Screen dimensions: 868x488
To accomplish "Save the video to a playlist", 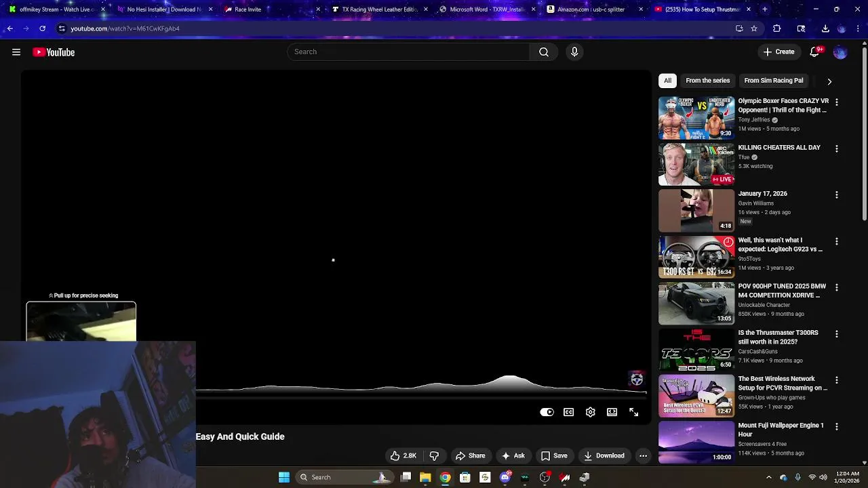I will point(554,456).
